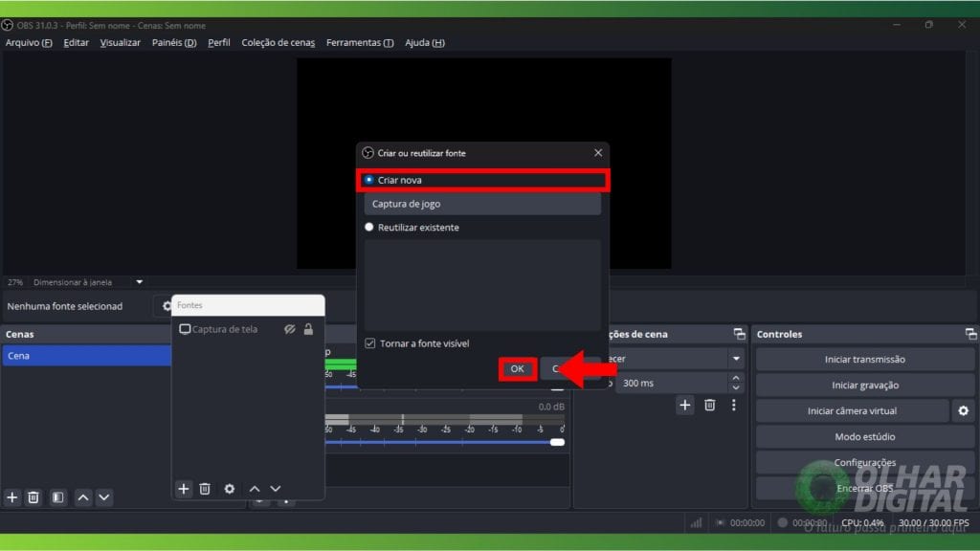Undock the Controles panel
This screenshot has width=980, height=551.
coord(970,334)
